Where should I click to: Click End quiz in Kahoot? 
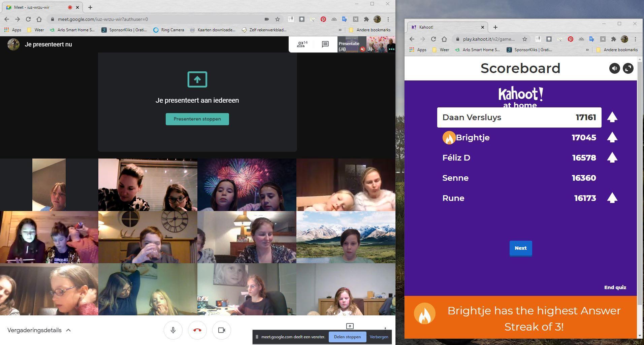615,287
